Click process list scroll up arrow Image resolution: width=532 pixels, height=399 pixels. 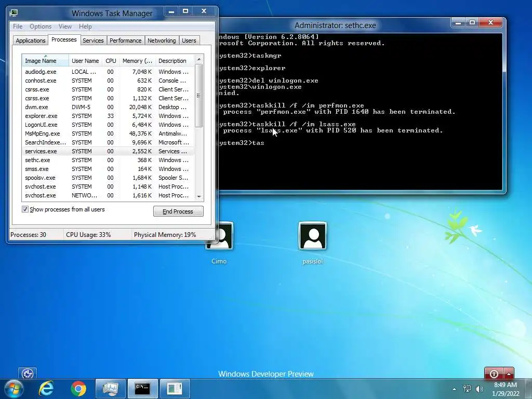pyautogui.click(x=199, y=59)
